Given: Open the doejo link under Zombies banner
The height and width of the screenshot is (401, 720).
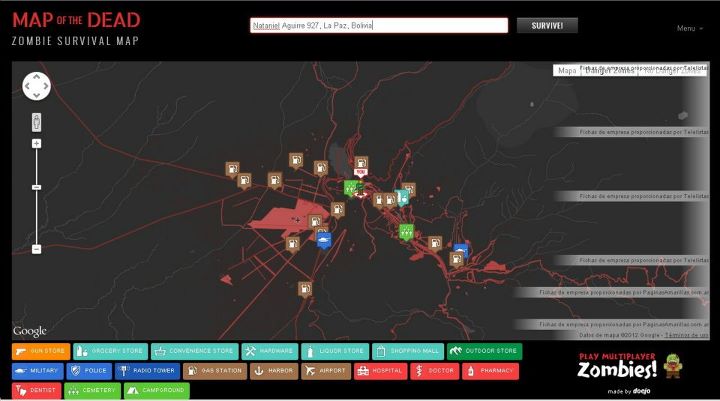Looking at the screenshot, I should click(x=641, y=391).
